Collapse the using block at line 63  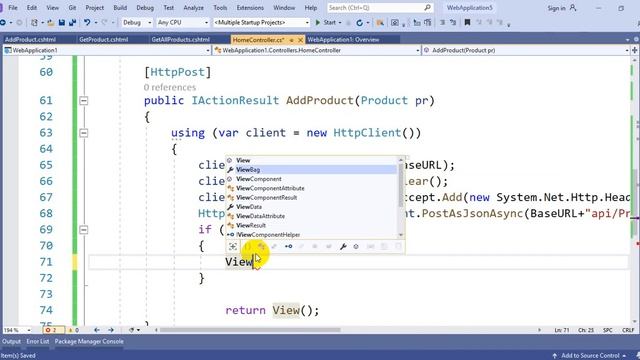[84, 133]
